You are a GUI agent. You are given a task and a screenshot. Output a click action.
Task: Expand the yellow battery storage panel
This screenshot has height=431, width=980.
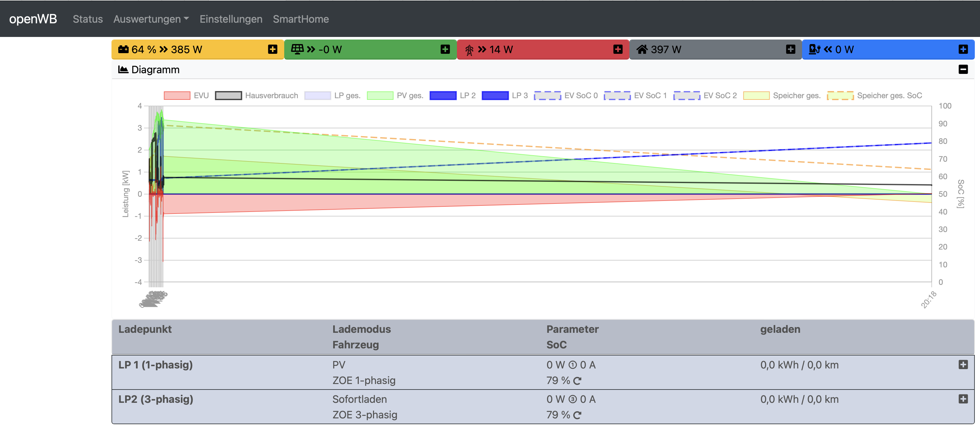pos(273,50)
